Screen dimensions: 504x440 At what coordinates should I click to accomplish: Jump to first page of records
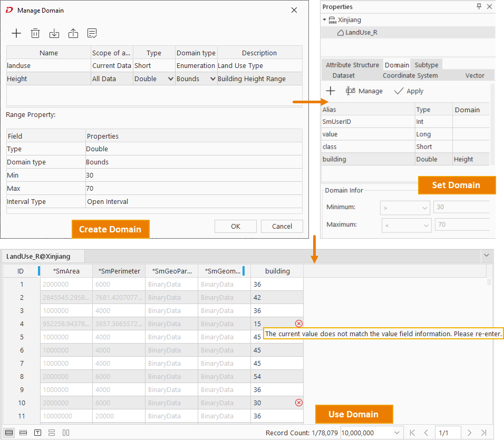[413, 433]
